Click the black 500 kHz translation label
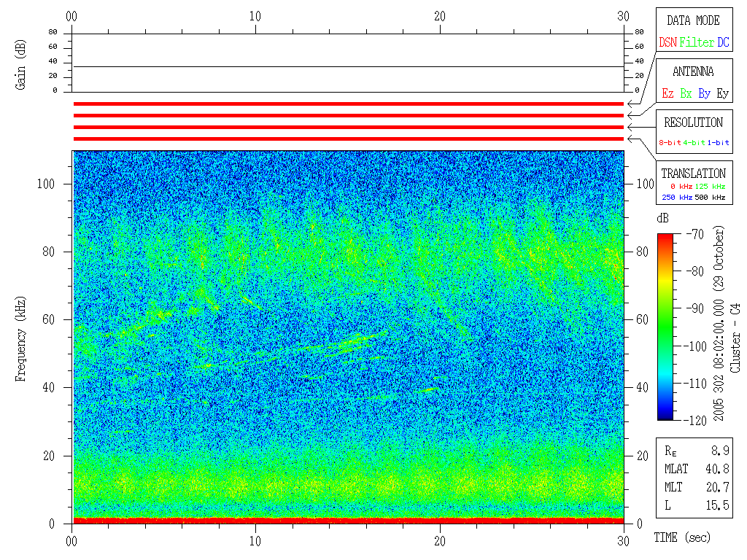747x560 pixels. point(710,197)
